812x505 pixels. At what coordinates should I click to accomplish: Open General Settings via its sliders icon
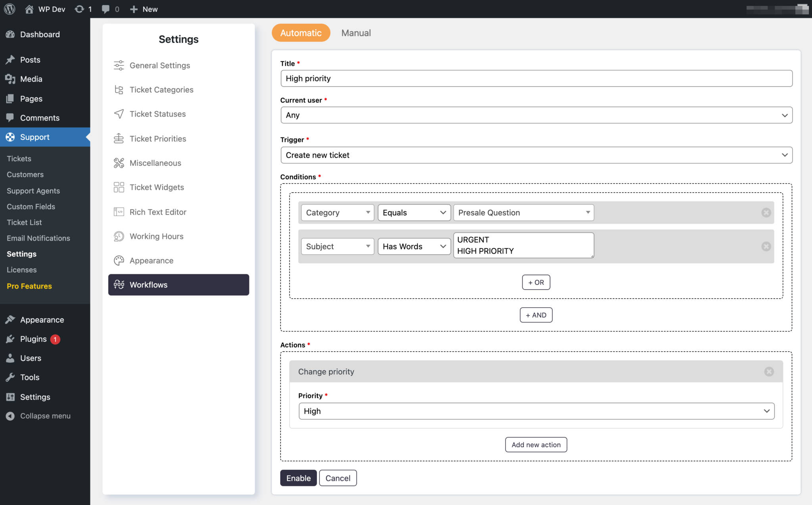coord(118,65)
